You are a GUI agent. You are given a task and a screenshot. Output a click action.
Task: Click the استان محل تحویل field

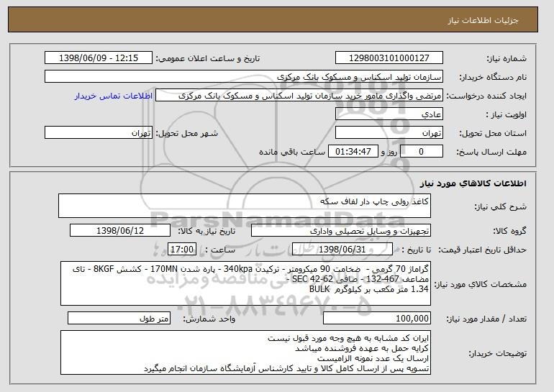389,133
